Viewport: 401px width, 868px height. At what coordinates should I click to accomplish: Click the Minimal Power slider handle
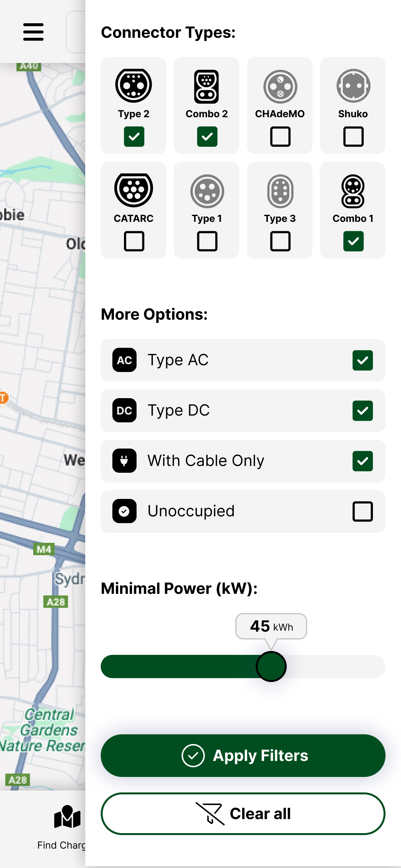[271, 666]
